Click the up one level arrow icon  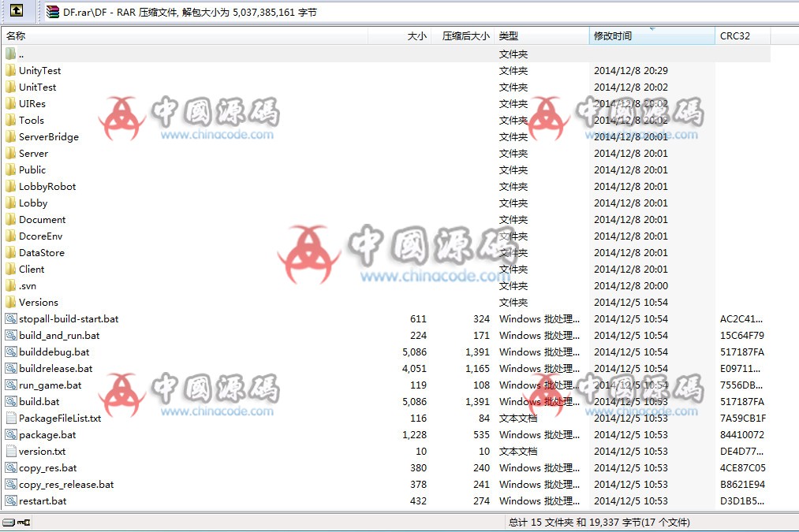point(17,10)
